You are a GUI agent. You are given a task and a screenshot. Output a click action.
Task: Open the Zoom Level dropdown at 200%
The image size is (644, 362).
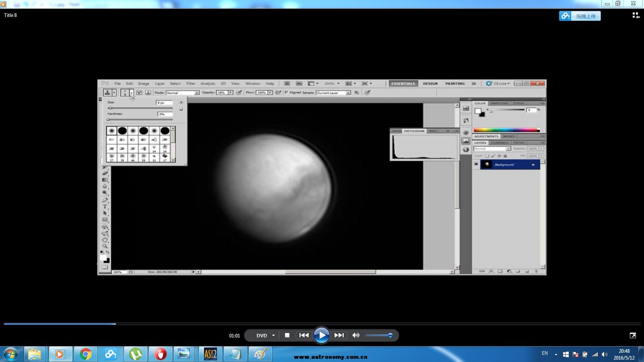(332, 84)
